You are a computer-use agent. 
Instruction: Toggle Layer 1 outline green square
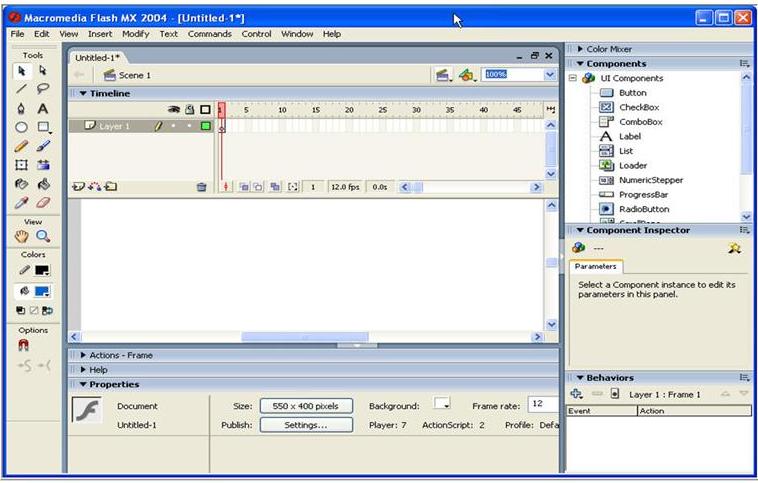(x=206, y=126)
